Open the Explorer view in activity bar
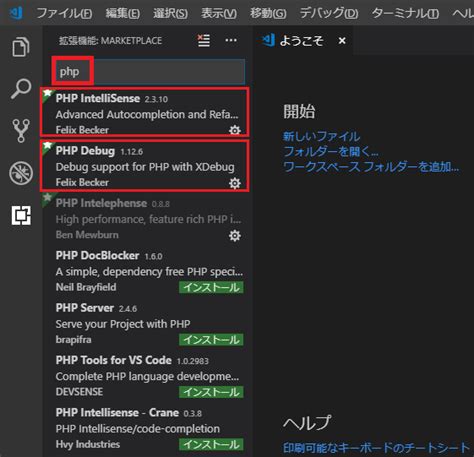474x457 pixels. click(x=21, y=47)
